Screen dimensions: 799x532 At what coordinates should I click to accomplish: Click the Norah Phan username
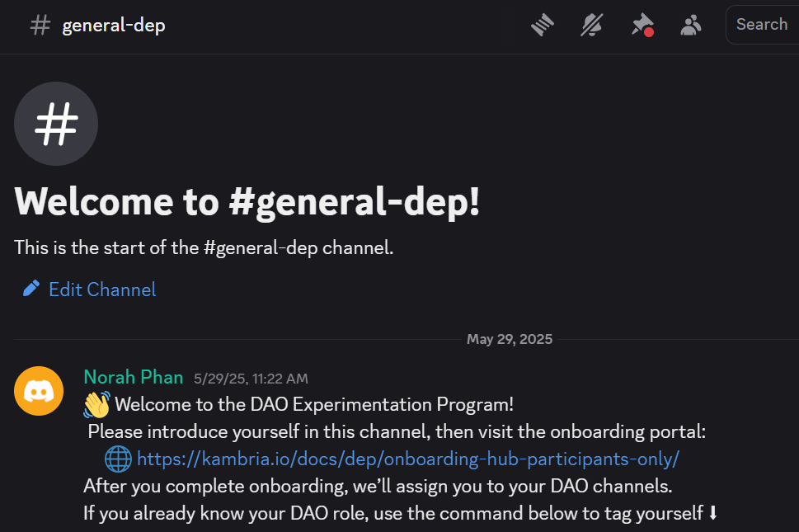tap(133, 378)
